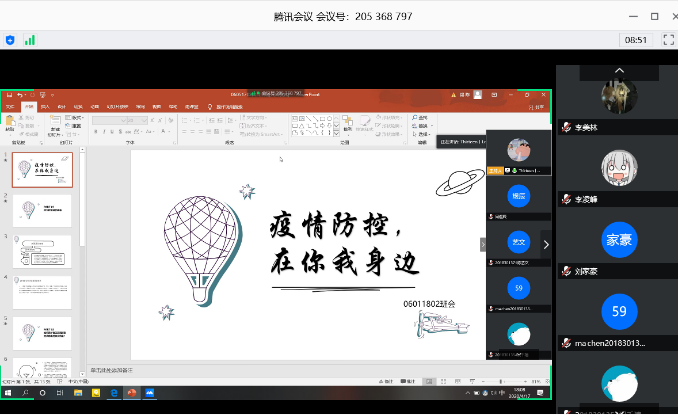The width and height of the screenshot is (678, 415).
Task: Click the blue security shield icon
Action: click(x=10, y=40)
